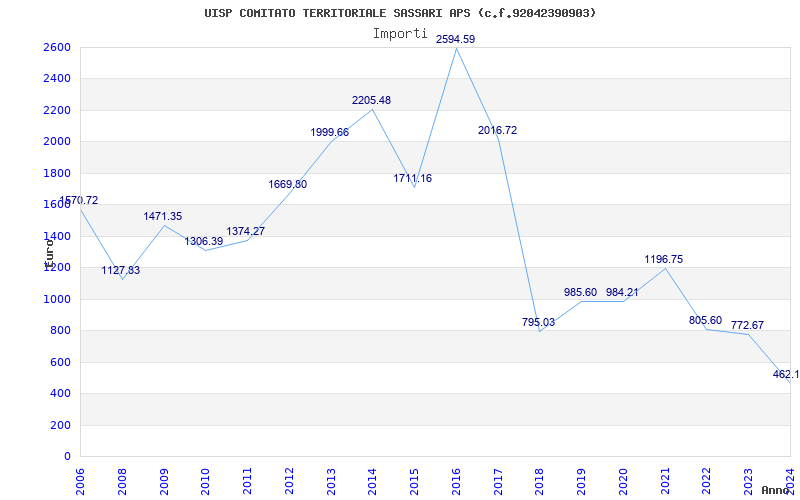The width and height of the screenshot is (800, 500).
Task: Click the 2008 year axis label
Action: [x=122, y=481]
